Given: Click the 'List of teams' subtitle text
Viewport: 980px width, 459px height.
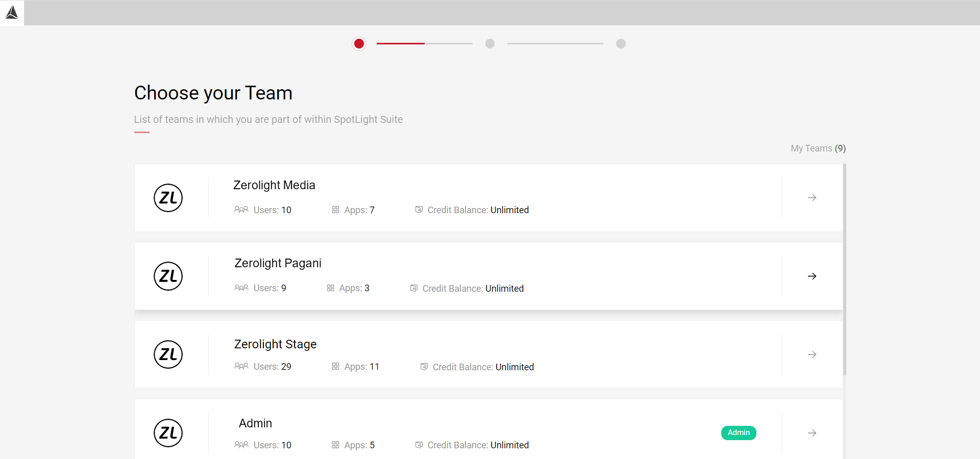Looking at the screenshot, I should pyautogui.click(x=268, y=119).
